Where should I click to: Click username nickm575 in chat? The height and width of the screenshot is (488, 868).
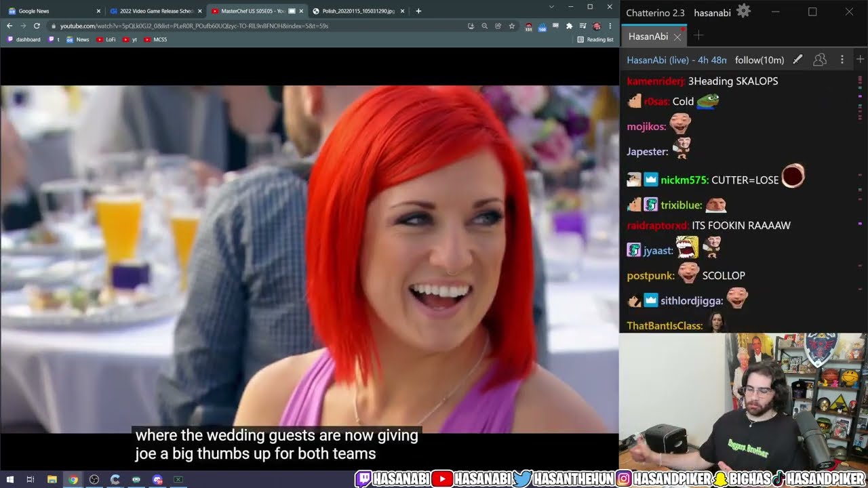click(685, 180)
